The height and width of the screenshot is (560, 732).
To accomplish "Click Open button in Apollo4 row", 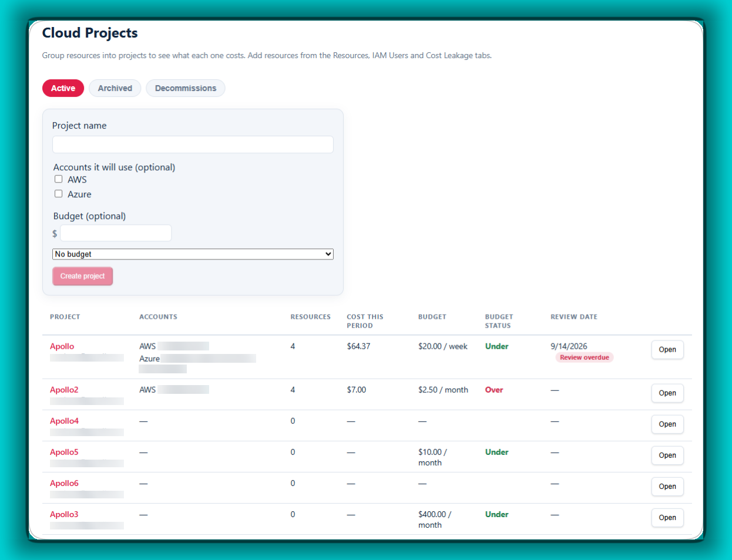I will pos(667,424).
